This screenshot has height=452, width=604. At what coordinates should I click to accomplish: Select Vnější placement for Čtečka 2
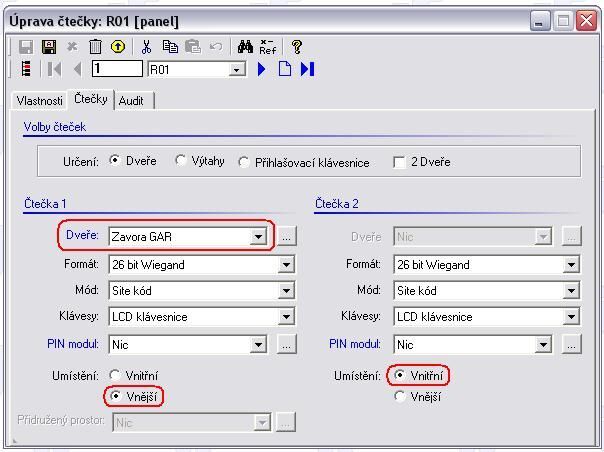pos(401,396)
